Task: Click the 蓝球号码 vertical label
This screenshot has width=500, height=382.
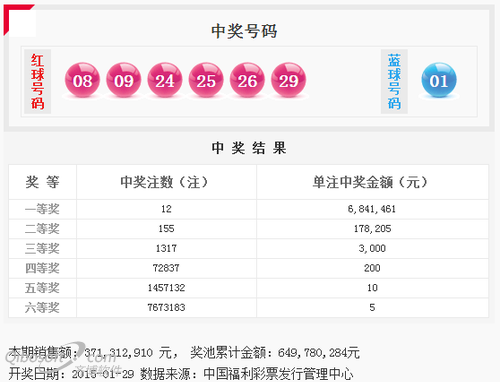Action: (x=394, y=81)
